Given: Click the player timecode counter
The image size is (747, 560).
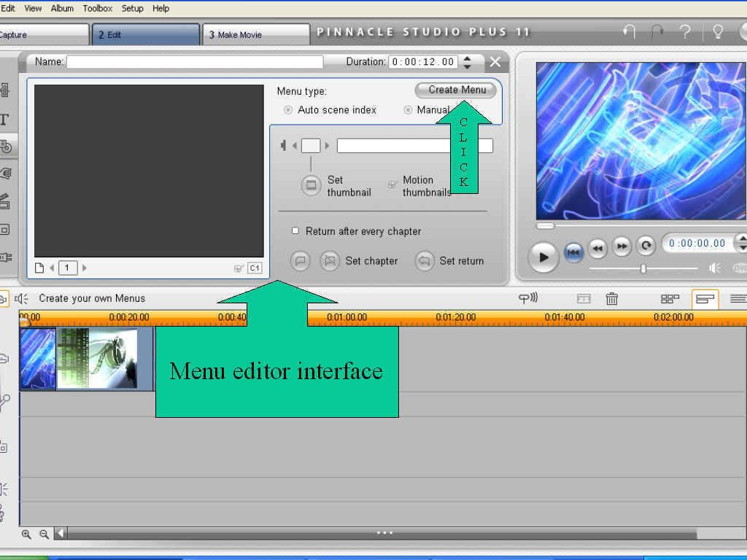Looking at the screenshot, I should pyautogui.click(x=697, y=244).
